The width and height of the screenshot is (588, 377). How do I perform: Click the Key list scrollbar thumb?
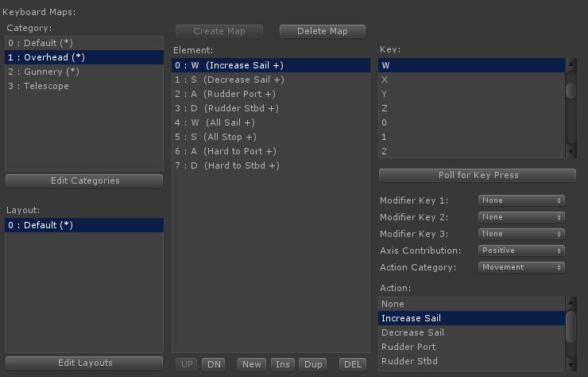click(571, 90)
